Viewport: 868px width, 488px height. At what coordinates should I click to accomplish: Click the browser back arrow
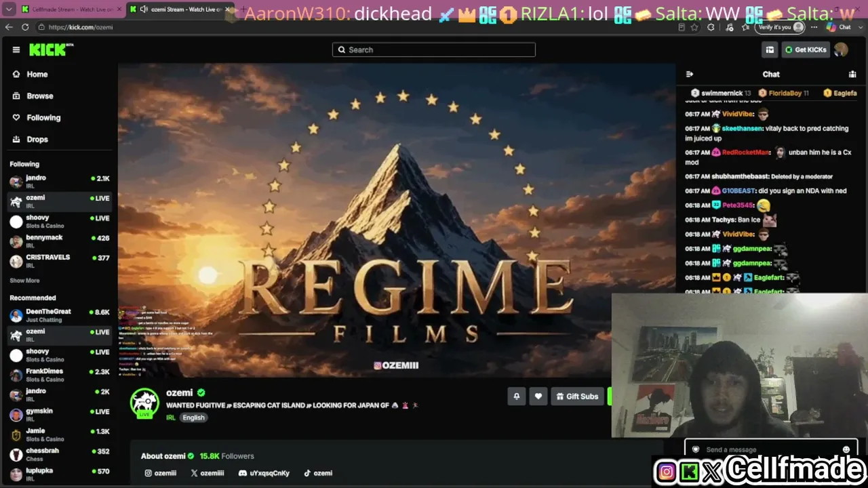coord(9,27)
